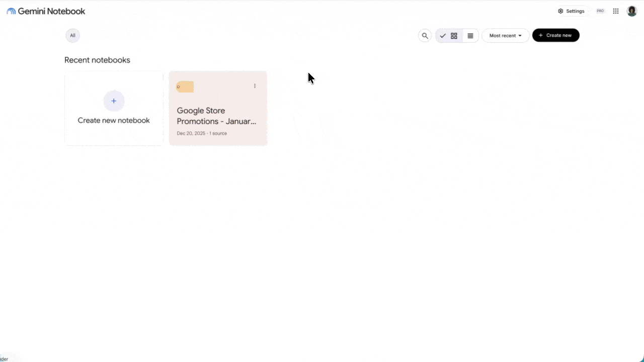
Task: Click the PRO badge
Action: coord(600,11)
